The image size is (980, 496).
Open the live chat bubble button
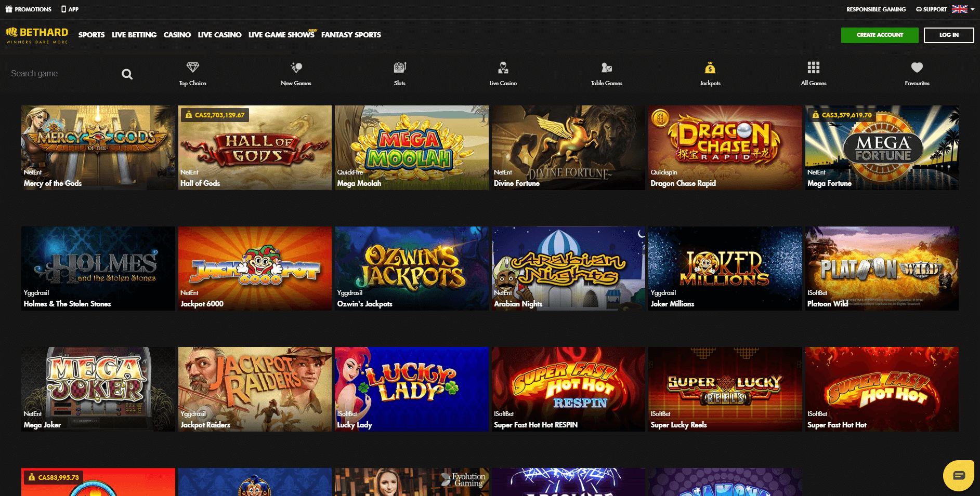[x=958, y=475]
